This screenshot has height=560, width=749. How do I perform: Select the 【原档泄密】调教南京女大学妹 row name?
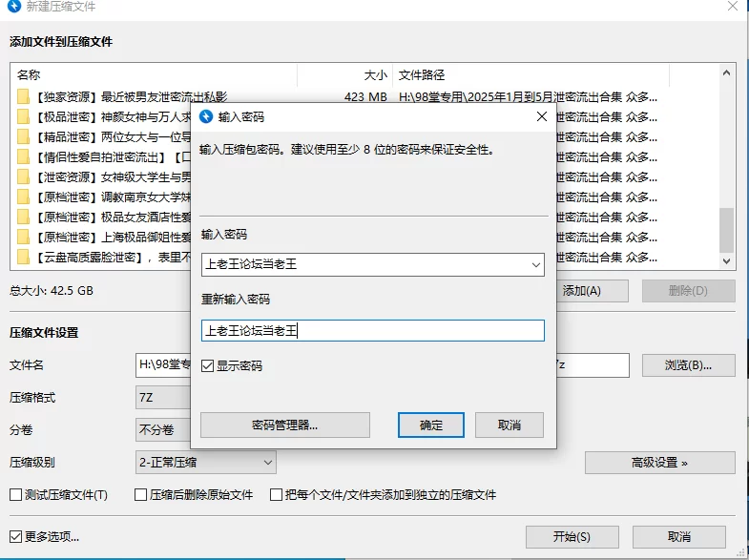click(113, 197)
